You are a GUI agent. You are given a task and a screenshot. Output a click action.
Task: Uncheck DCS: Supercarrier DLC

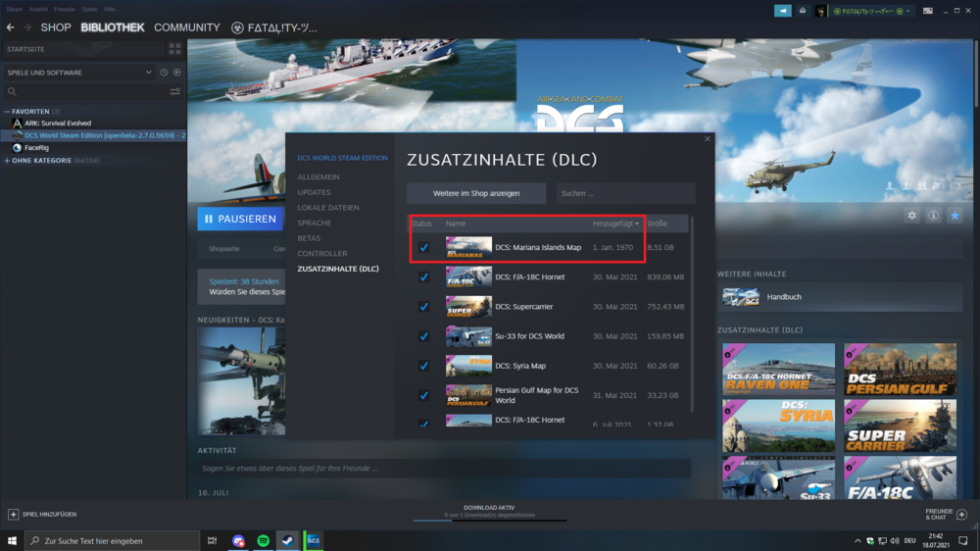pos(423,307)
